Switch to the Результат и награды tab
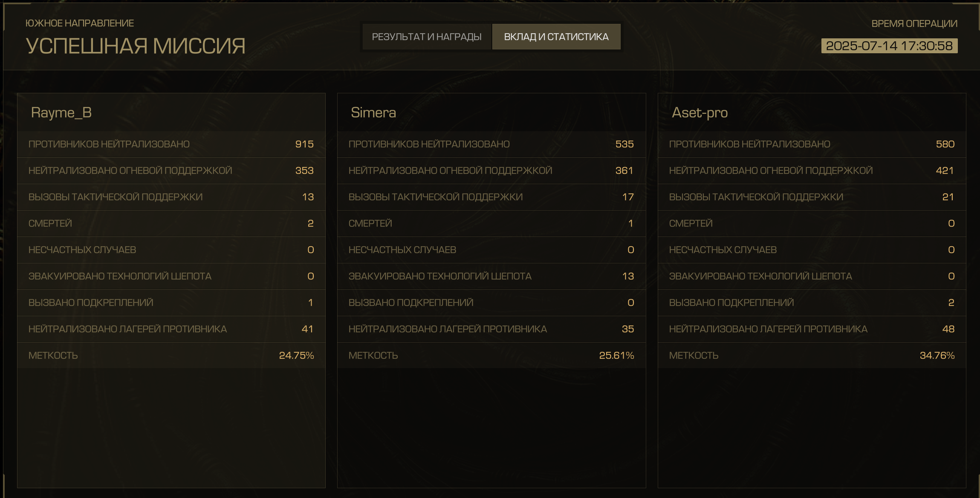Viewport: 980px width, 498px height. 427,37
